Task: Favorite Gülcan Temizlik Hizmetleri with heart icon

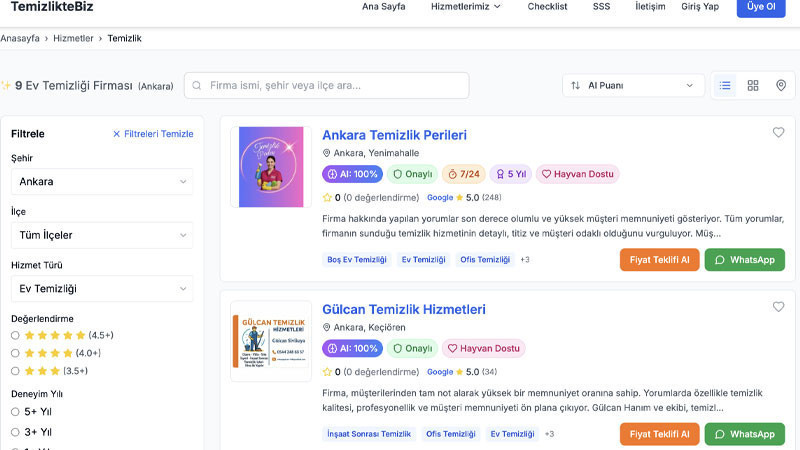Action: click(x=778, y=307)
